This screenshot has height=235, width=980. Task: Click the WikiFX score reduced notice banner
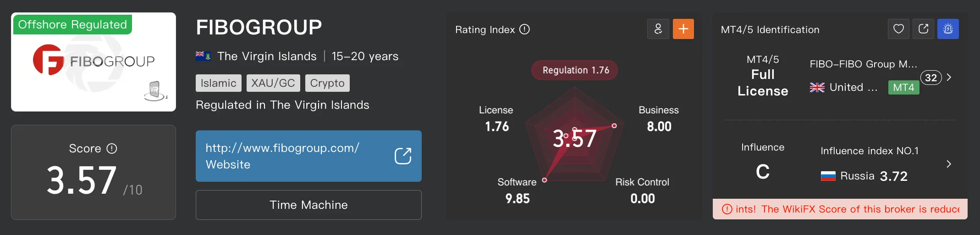(840, 209)
